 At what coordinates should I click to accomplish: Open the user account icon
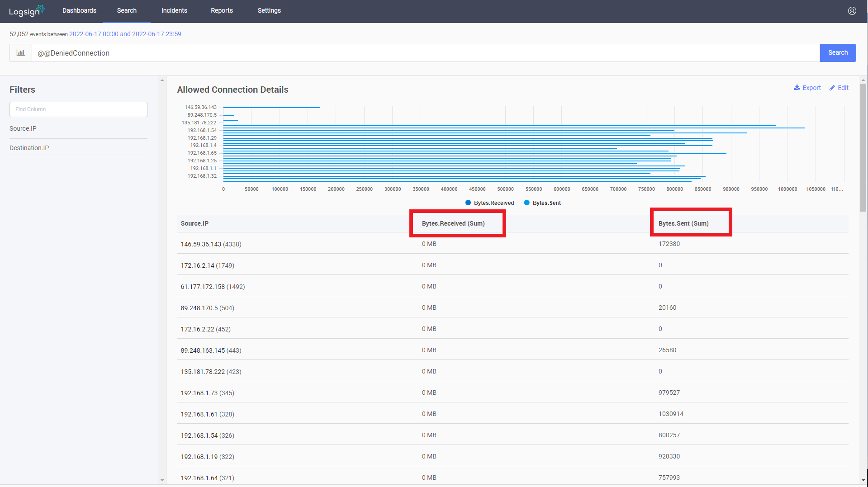(x=852, y=11)
